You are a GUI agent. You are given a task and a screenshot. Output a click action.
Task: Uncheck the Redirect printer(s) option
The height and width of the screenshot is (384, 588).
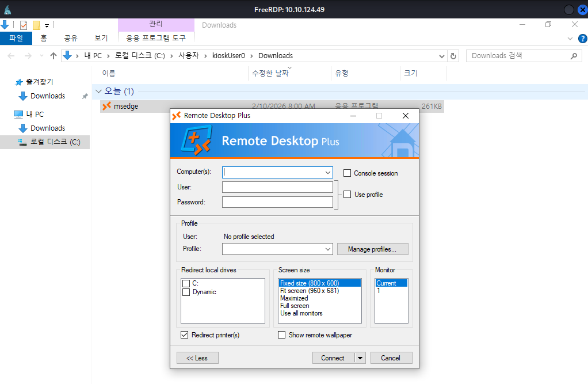pyautogui.click(x=185, y=335)
